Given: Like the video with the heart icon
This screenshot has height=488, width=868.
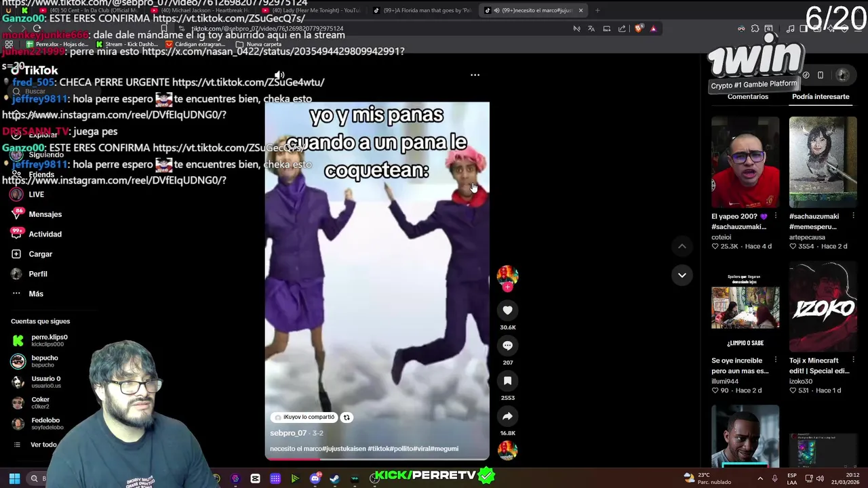Looking at the screenshot, I should click(507, 310).
